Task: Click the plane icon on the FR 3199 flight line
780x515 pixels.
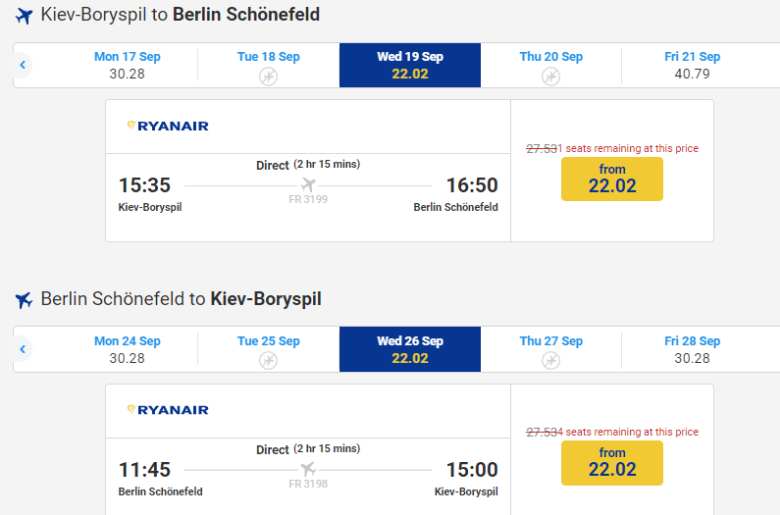Action: click(308, 185)
